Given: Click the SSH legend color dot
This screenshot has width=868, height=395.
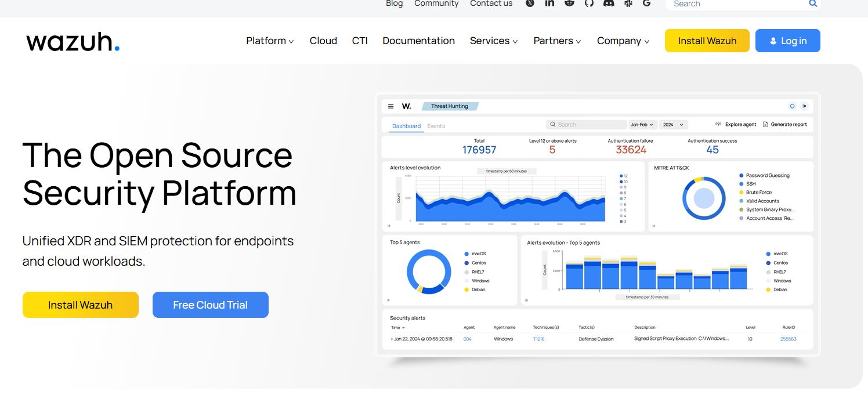Looking at the screenshot, I should [x=742, y=184].
